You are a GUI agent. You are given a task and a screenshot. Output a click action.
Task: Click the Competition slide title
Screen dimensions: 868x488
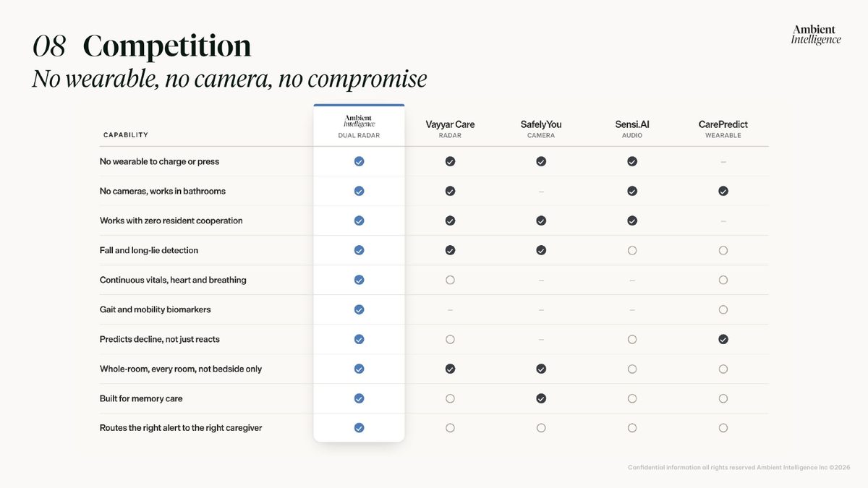coord(167,46)
